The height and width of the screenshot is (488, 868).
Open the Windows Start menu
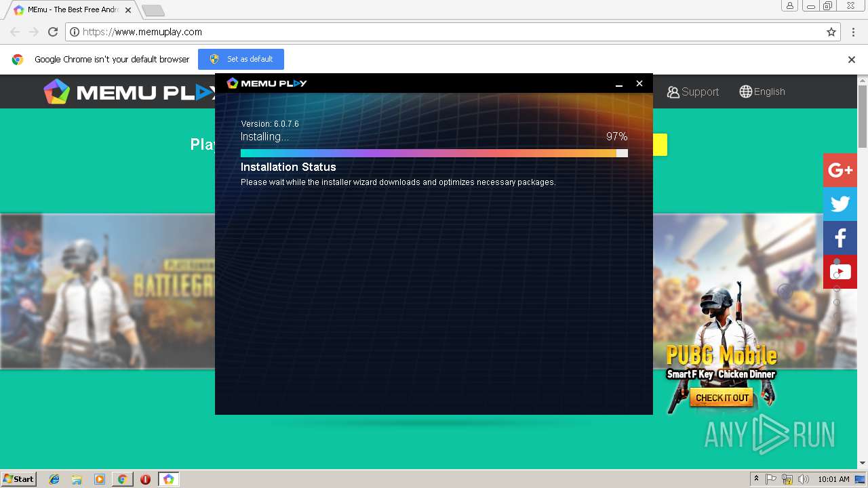tap(19, 479)
